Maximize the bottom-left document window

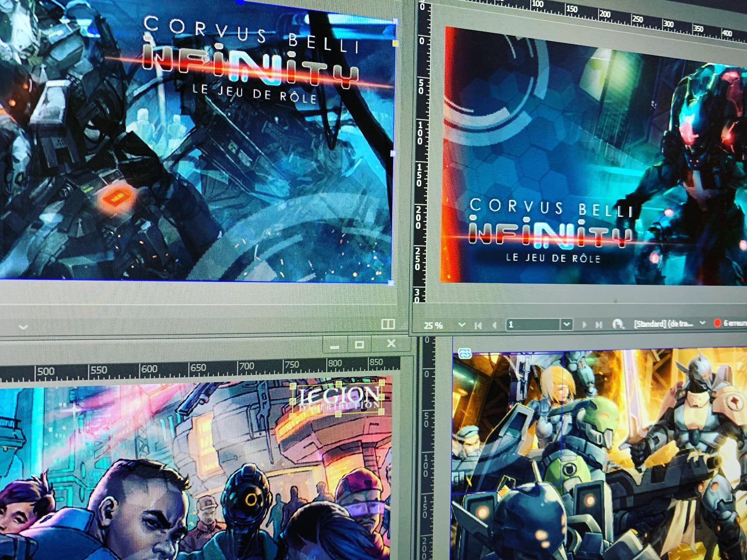pos(359,344)
